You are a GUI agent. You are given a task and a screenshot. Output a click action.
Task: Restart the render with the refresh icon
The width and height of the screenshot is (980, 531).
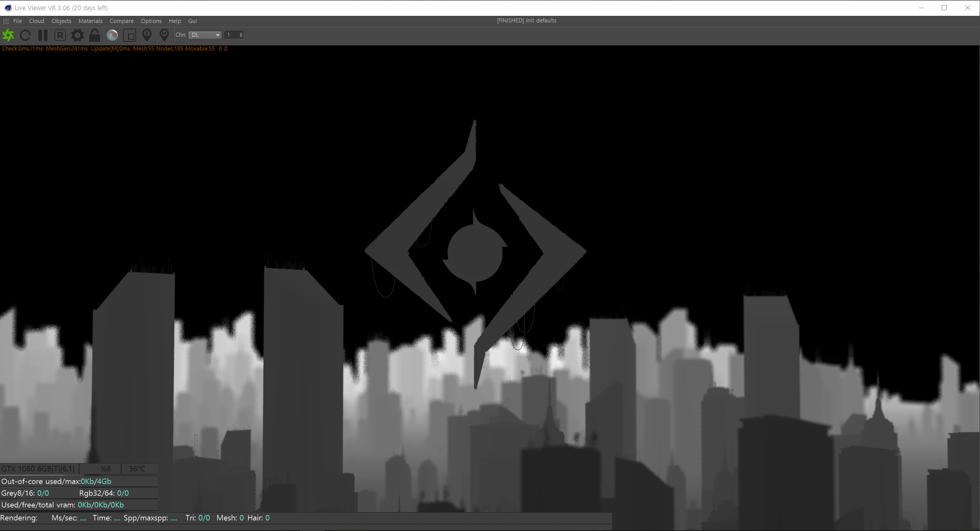tap(26, 35)
